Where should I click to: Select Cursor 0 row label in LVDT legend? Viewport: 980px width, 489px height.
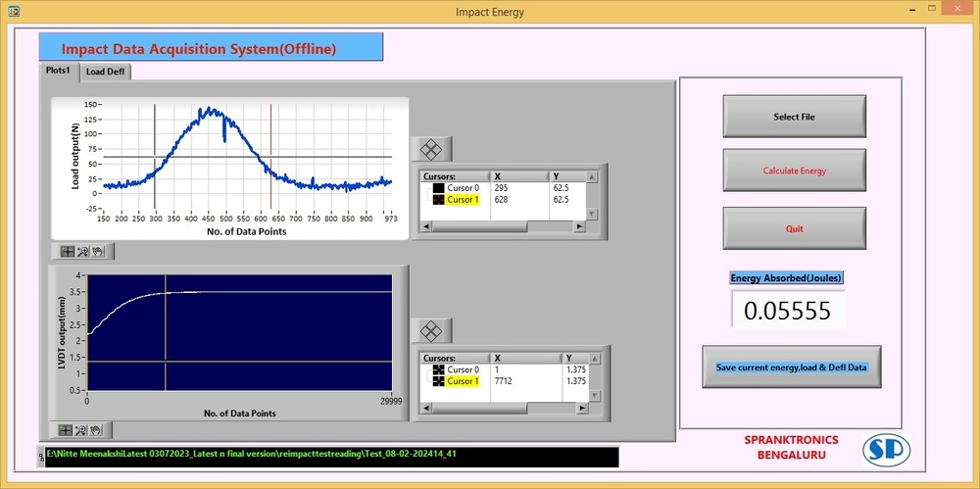click(x=464, y=369)
